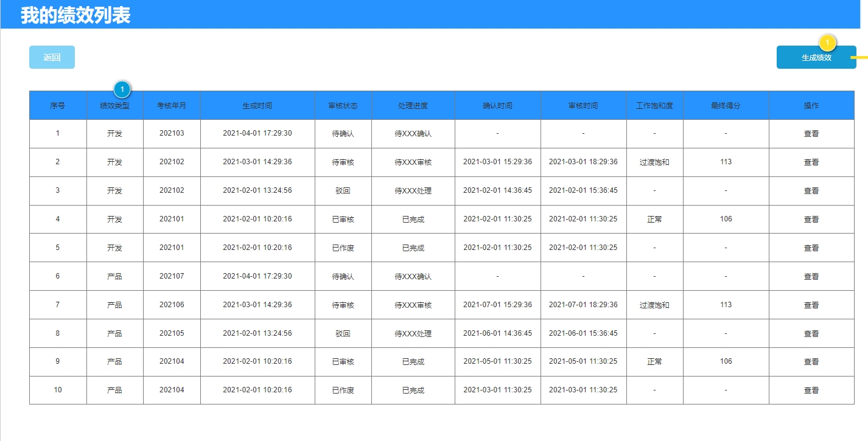868x441 pixels.
Task: Click 待XXX处理 in row 3
Action: coord(413,191)
